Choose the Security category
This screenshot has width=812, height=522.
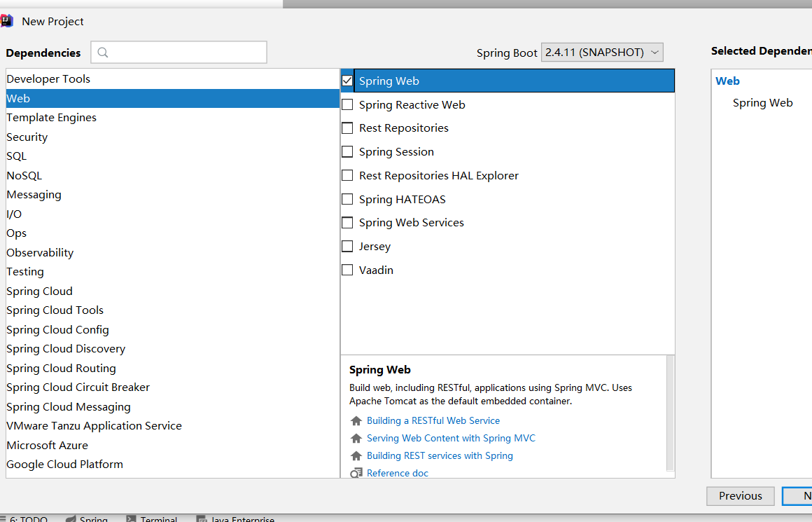(x=172, y=137)
